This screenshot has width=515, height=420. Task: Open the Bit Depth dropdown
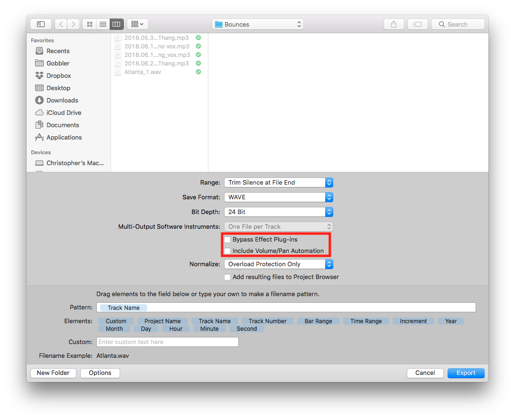click(x=279, y=212)
